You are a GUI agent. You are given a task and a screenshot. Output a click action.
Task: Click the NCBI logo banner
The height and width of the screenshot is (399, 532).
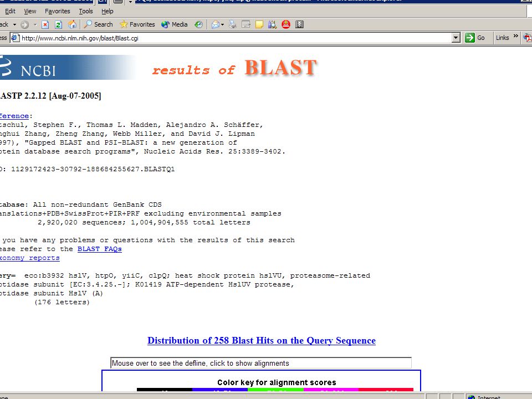[x=68, y=67]
